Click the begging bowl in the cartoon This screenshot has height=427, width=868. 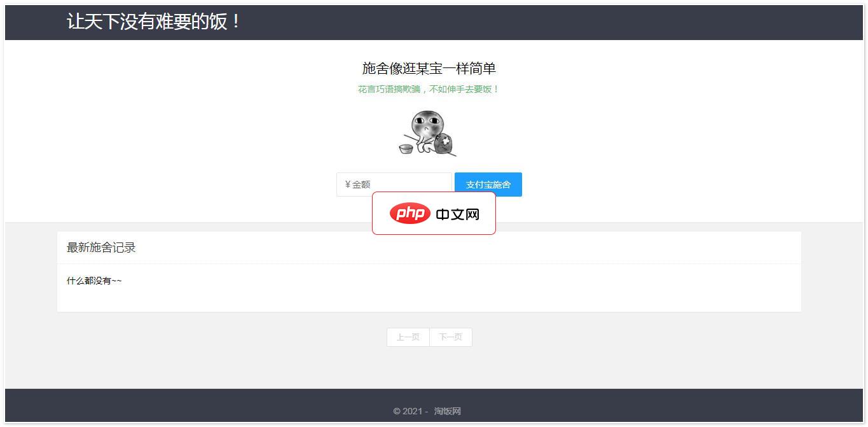(406, 149)
